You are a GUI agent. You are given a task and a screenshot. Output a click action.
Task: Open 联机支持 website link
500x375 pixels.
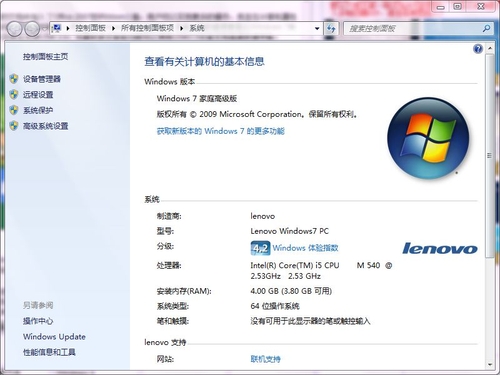265,359
